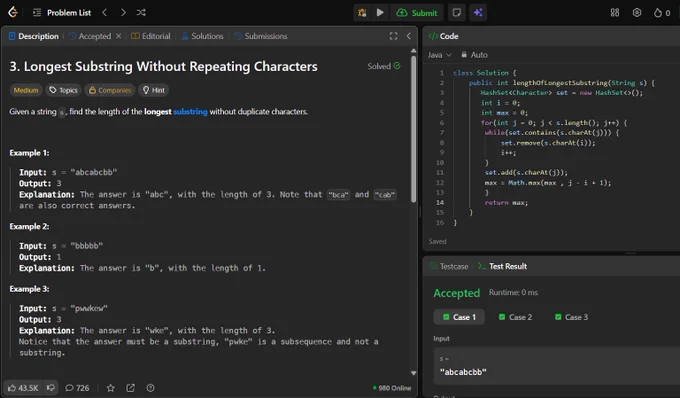680x398 pixels.
Task: Open the layout grid icon
Action: pyautogui.click(x=615, y=13)
